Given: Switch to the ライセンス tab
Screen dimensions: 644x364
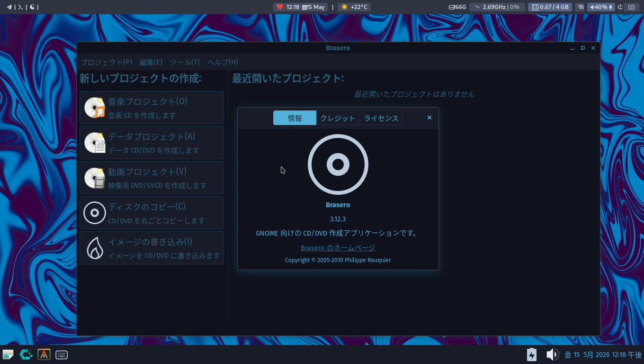Looking at the screenshot, I should point(381,118).
